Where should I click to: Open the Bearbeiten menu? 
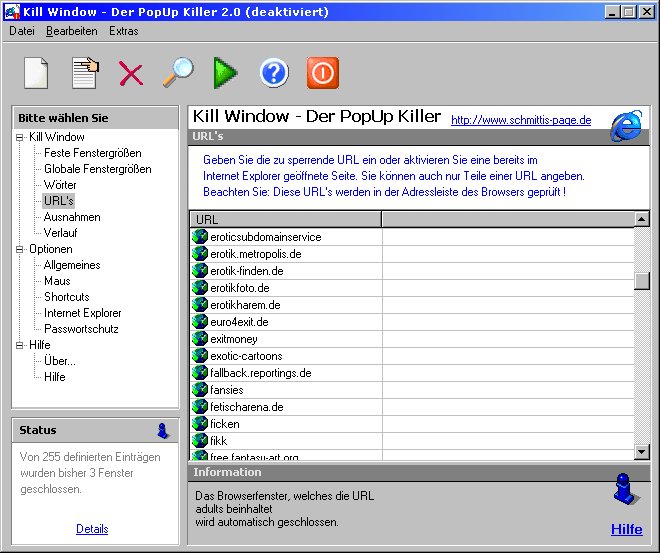[72, 31]
